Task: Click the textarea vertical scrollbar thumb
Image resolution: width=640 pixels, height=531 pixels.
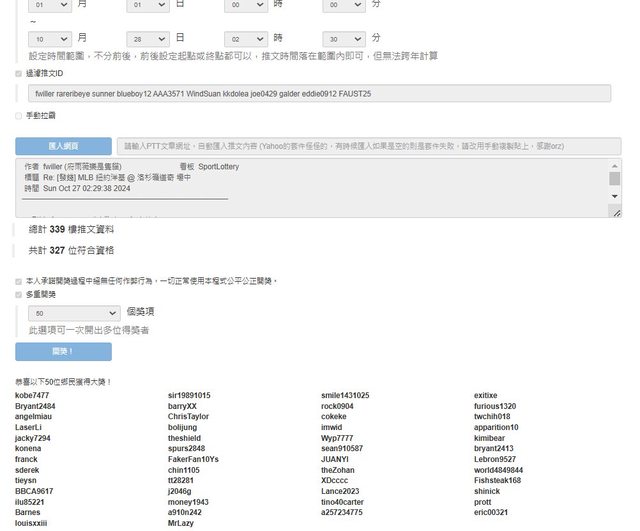Action: point(615,179)
